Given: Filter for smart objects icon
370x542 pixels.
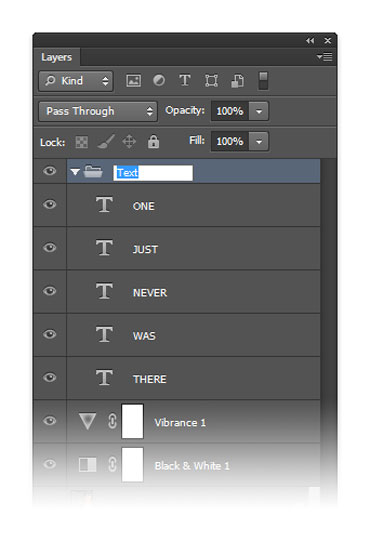Looking at the screenshot, I should pyautogui.click(x=238, y=81).
